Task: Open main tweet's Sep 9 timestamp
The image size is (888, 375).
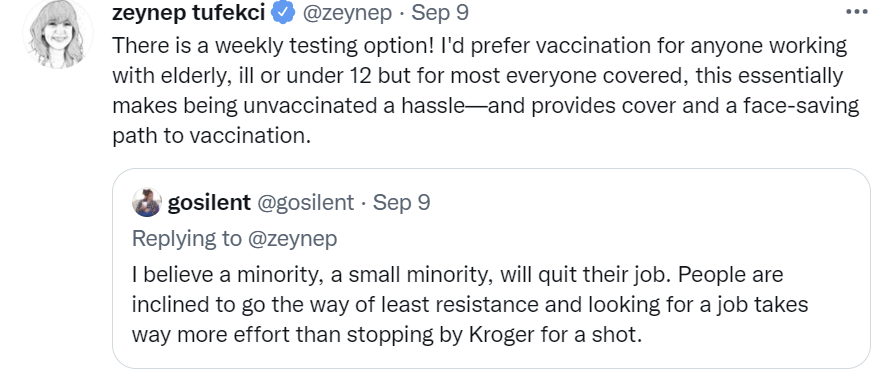Action: click(440, 12)
